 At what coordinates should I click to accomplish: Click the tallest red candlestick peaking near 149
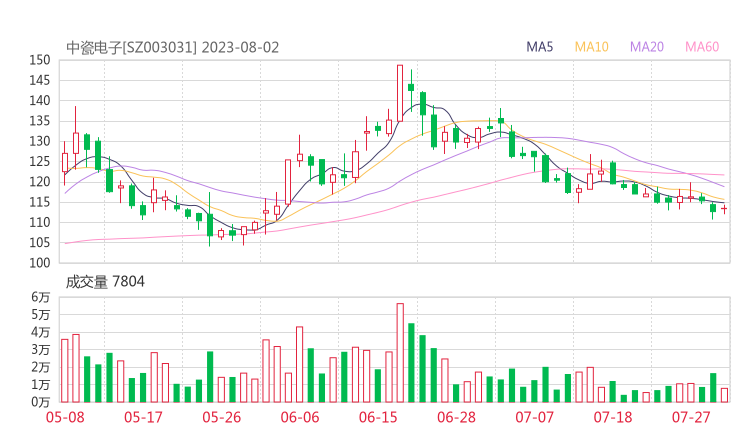click(400, 93)
